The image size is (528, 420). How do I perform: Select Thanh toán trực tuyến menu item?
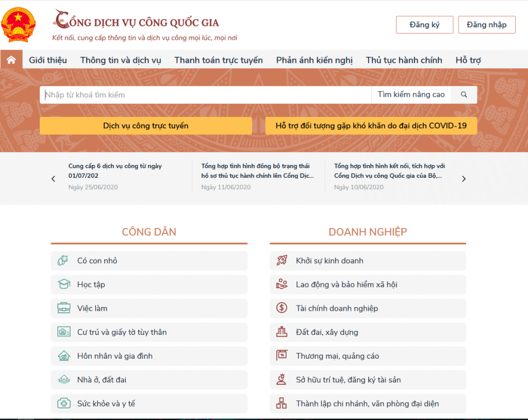(218, 60)
